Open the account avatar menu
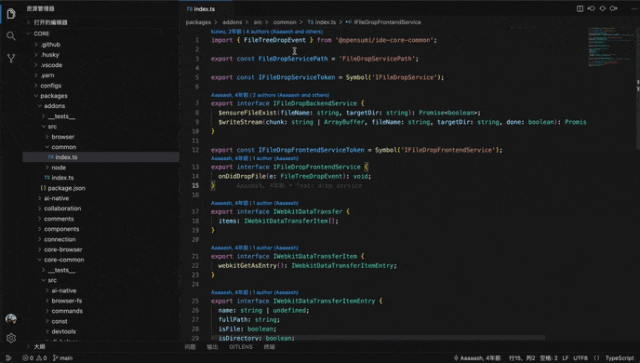The image size is (640, 363). tap(11, 318)
